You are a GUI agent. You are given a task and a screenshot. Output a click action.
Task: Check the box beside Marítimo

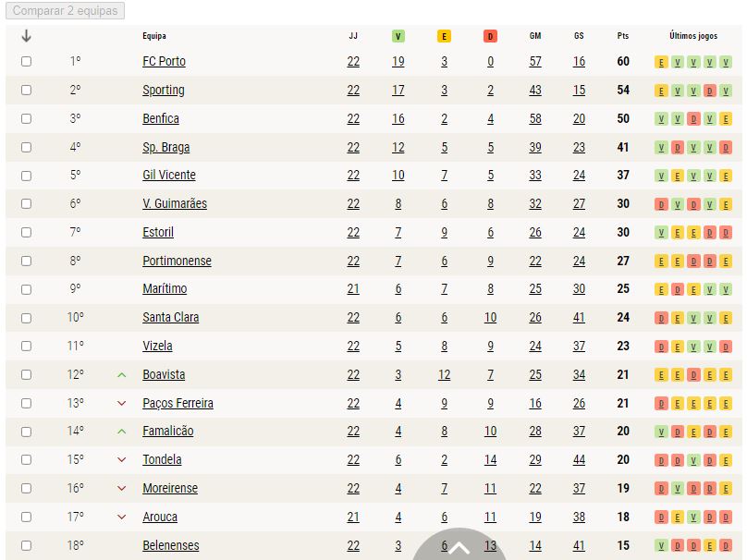[26, 289]
